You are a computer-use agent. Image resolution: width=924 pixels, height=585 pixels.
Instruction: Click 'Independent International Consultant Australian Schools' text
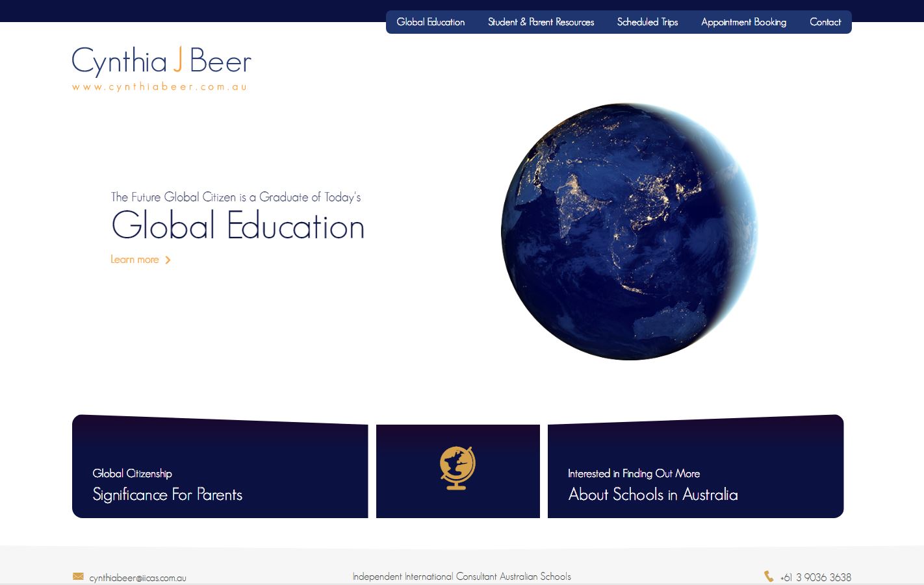click(x=462, y=577)
